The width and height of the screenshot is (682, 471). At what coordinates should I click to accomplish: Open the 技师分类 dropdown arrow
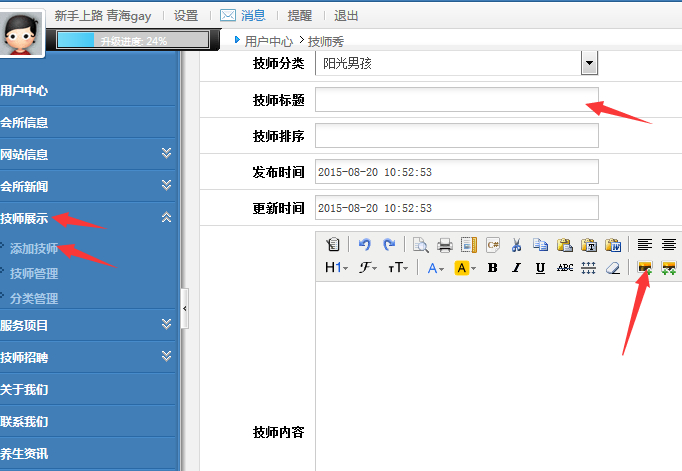[x=589, y=63]
